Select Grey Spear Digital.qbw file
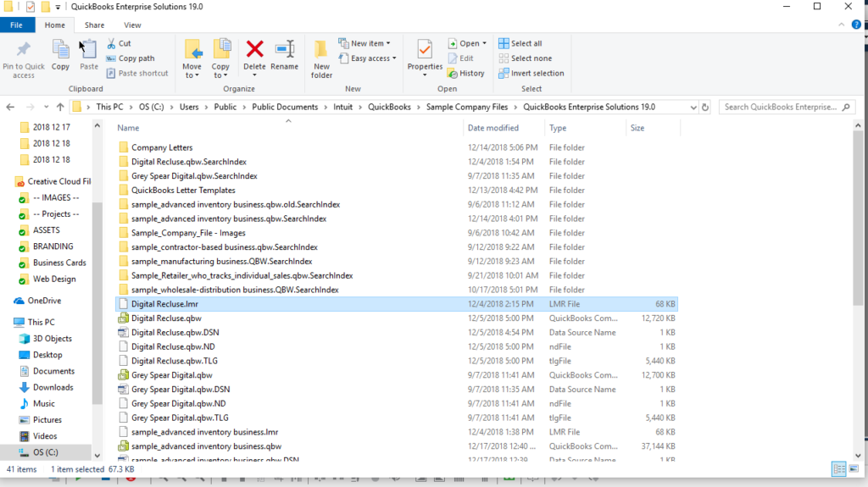868x487 pixels. pos(165,375)
